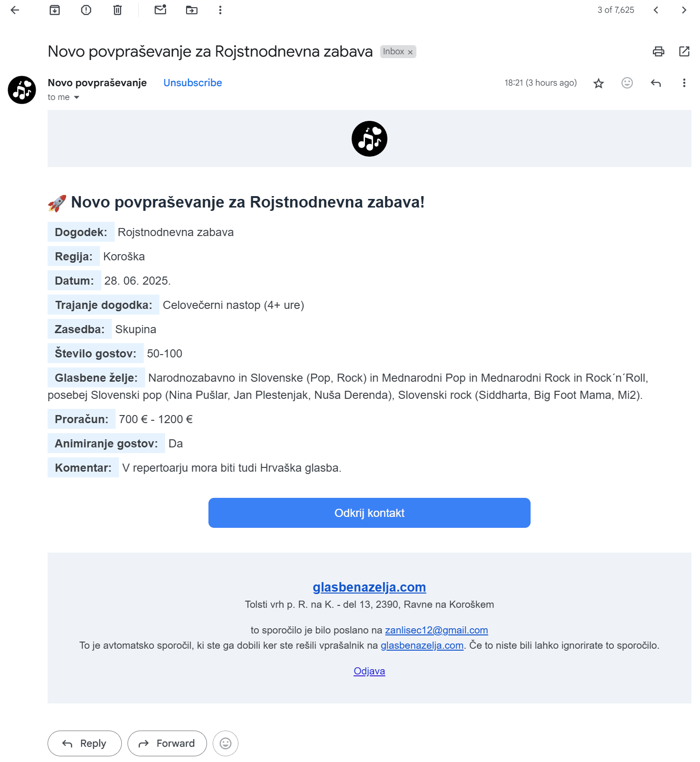Delete this email with trash icon
This screenshot has height=762, width=700.
tap(118, 10)
